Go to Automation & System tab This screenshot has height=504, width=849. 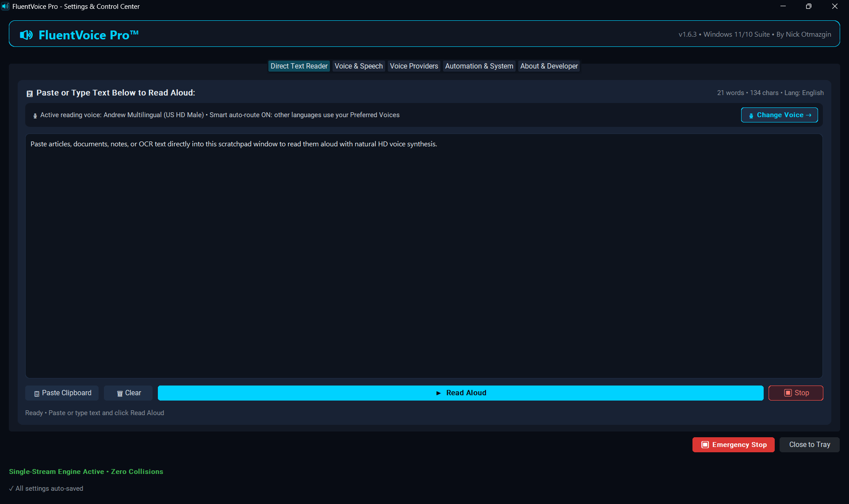coord(479,66)
